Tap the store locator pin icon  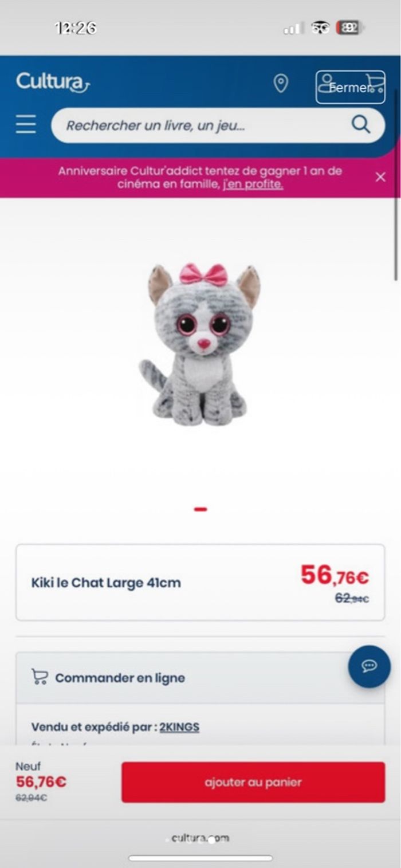(281, 84)
